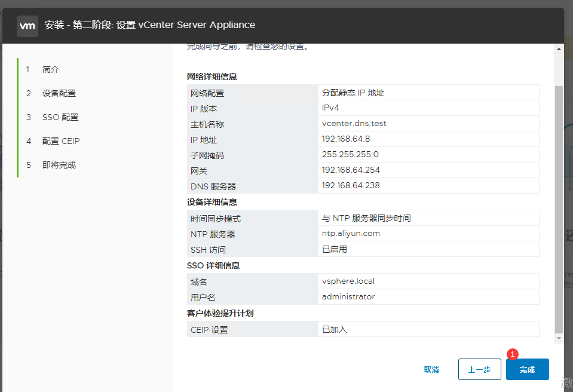This screenshot has height=392, width=573.
Task: Click the VMware vm logo icon
Action: tap(27, 26)
